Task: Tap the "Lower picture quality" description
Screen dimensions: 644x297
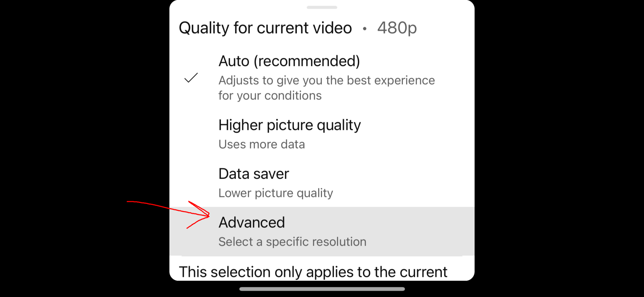Action: click(x=276, y=193)
